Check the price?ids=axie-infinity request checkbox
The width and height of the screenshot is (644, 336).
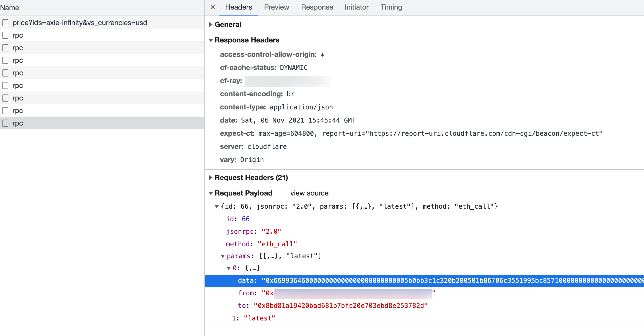(x=5, y=23)
